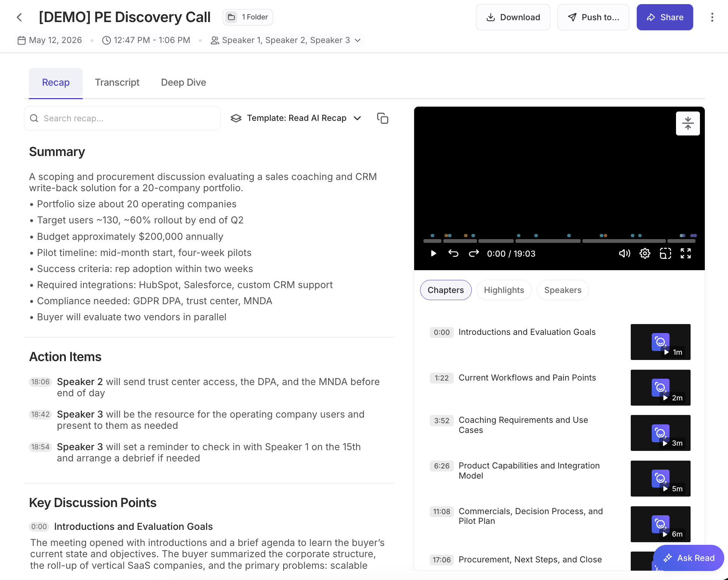Jump to Introductions and Evaluation Goals chapter

point(527,332)
